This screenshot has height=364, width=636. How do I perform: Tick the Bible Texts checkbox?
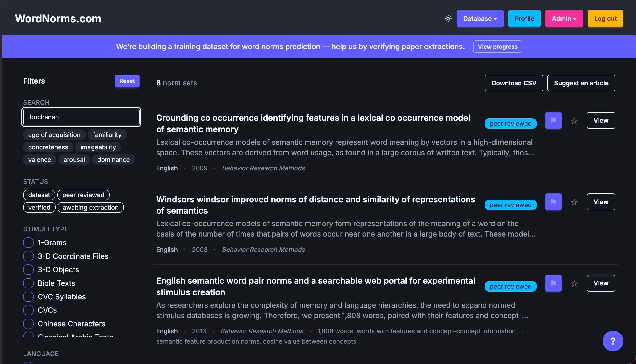click(x=28, y=283)
